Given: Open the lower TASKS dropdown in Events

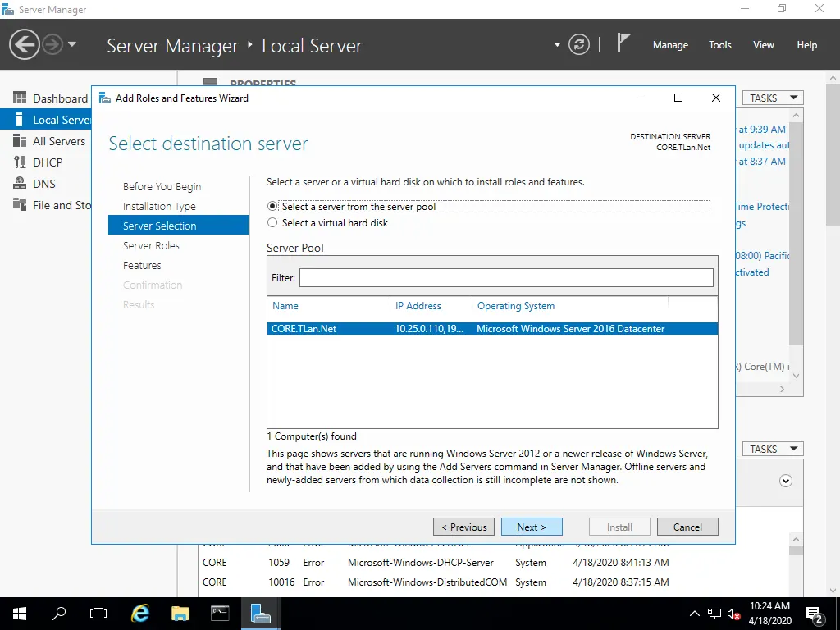Looking at the screenshot, I should click(x=773, y=449).
